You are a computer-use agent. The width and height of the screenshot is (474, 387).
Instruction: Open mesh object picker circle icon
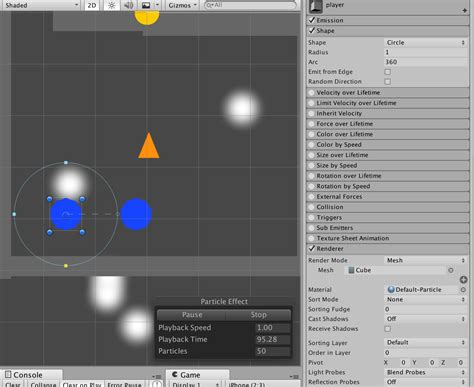451,270
